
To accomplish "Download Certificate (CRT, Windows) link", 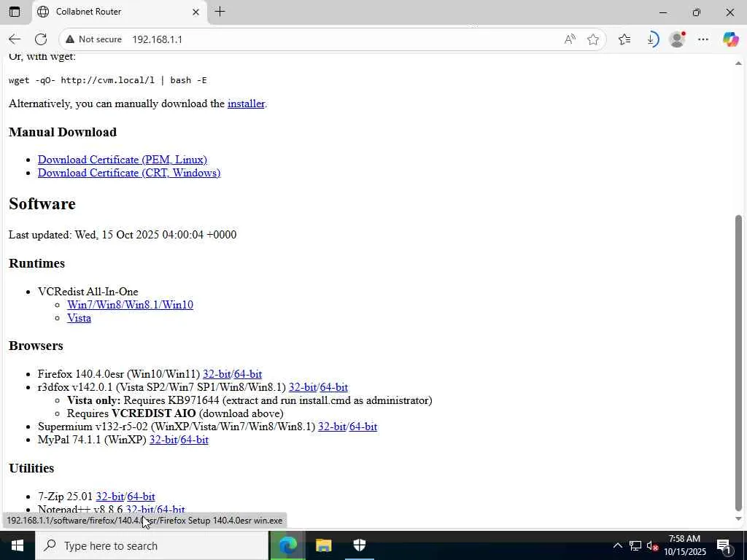I will 129,173.
